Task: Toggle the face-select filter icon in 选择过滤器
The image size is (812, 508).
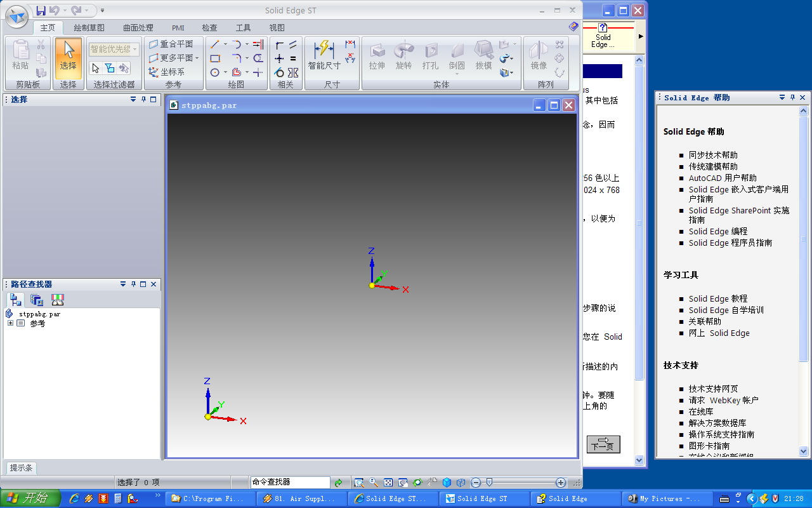Action: coord(110,68)
